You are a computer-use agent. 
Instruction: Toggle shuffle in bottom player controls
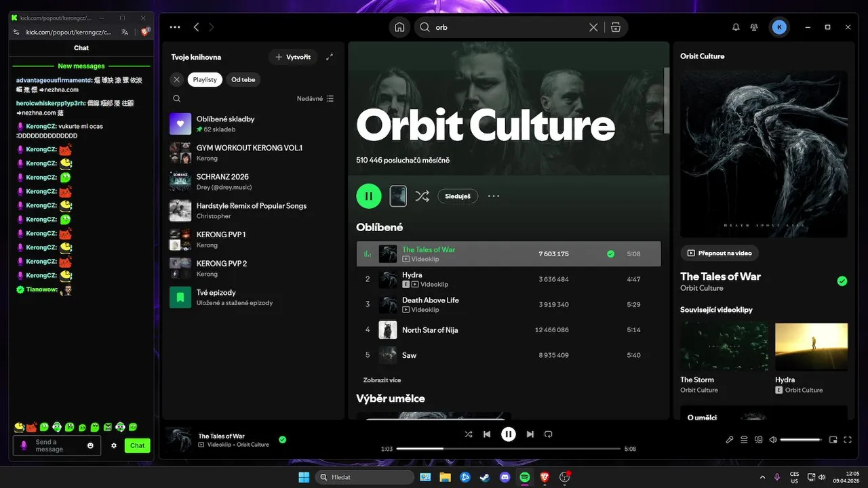pos(468,434)
